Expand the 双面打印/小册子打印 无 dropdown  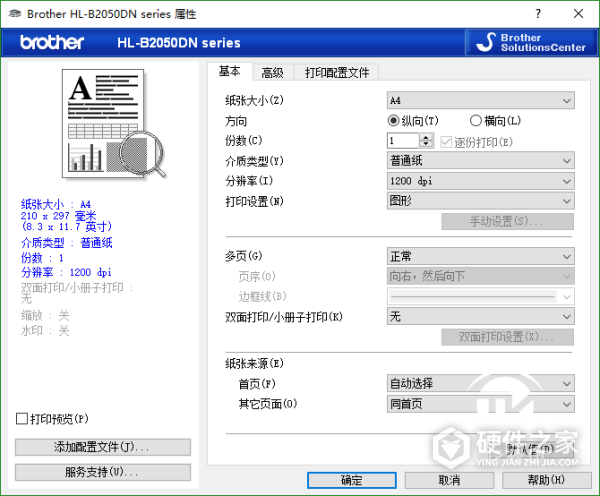(481, 317)
